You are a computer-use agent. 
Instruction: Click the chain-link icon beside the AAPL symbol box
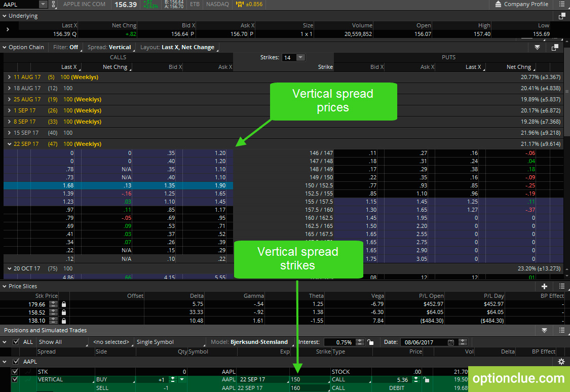pyautogui.click(x=53, y=5)
